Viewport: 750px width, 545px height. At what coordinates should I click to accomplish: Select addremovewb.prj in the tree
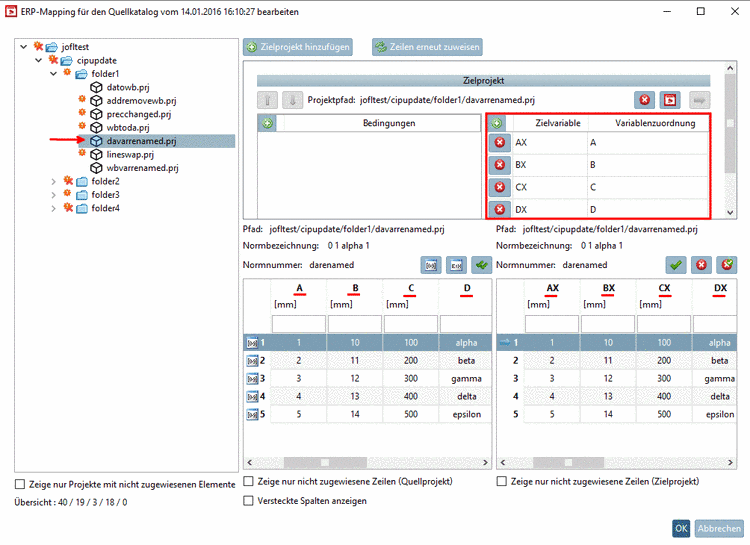(x=141, y=100)
